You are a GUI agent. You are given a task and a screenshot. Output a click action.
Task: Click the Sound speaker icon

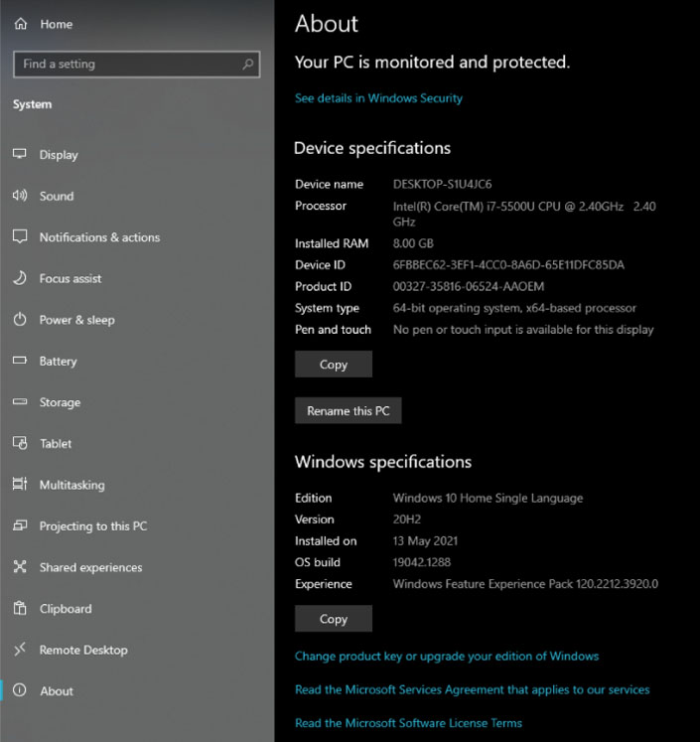tap(20, 195)
